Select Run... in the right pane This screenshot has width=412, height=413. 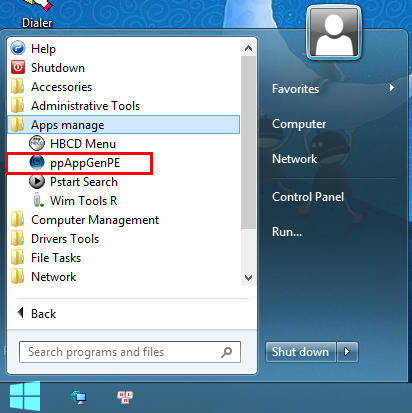287,232
